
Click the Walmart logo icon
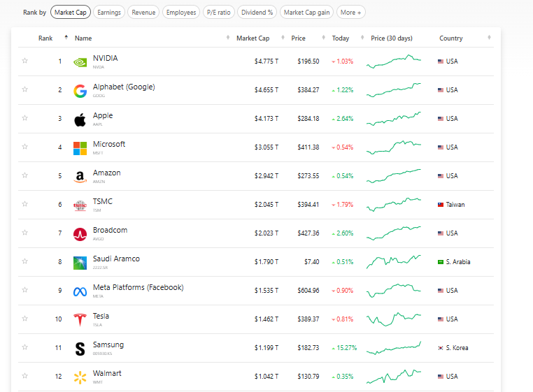point(80,377)
